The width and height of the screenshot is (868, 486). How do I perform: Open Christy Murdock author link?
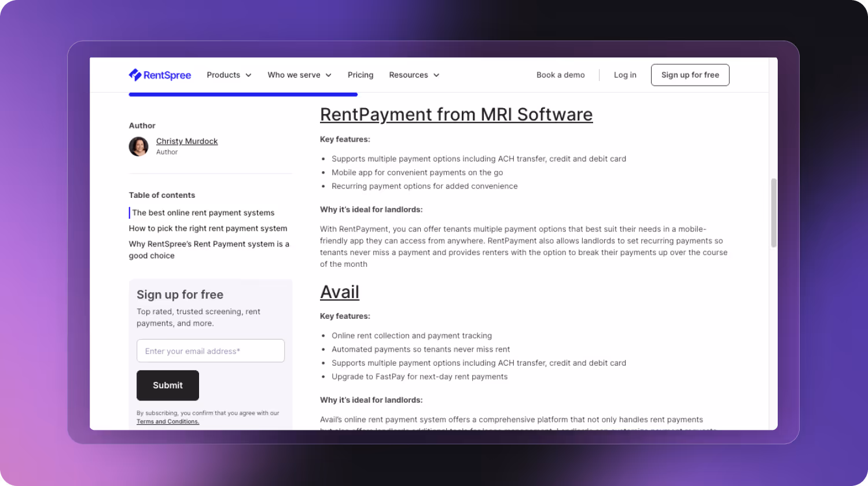point(187,141)
